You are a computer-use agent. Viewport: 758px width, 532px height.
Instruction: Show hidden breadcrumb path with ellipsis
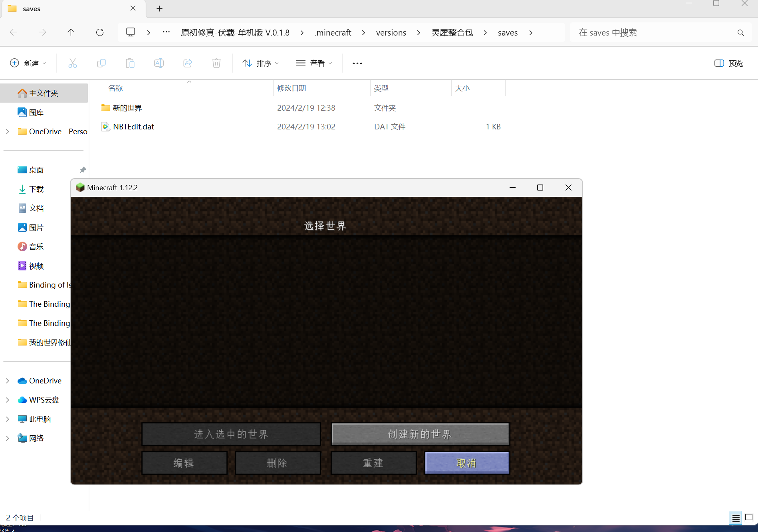[x=167, y=32]
